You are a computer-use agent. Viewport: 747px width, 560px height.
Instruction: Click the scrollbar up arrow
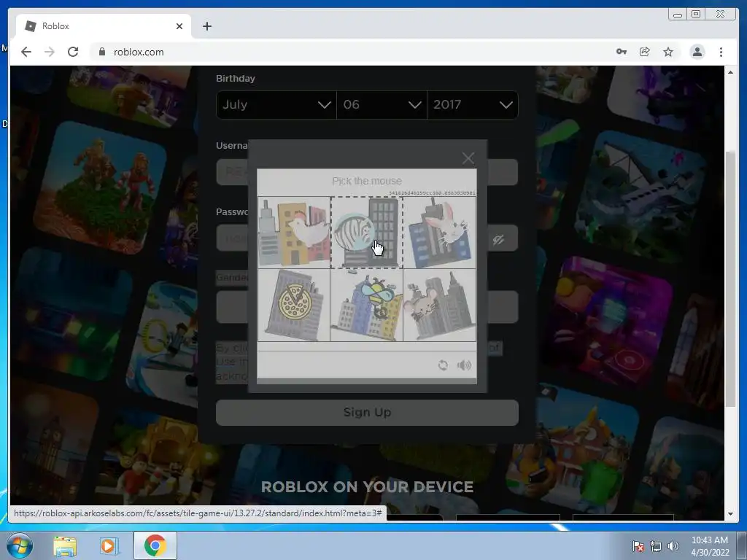point(730,72)
